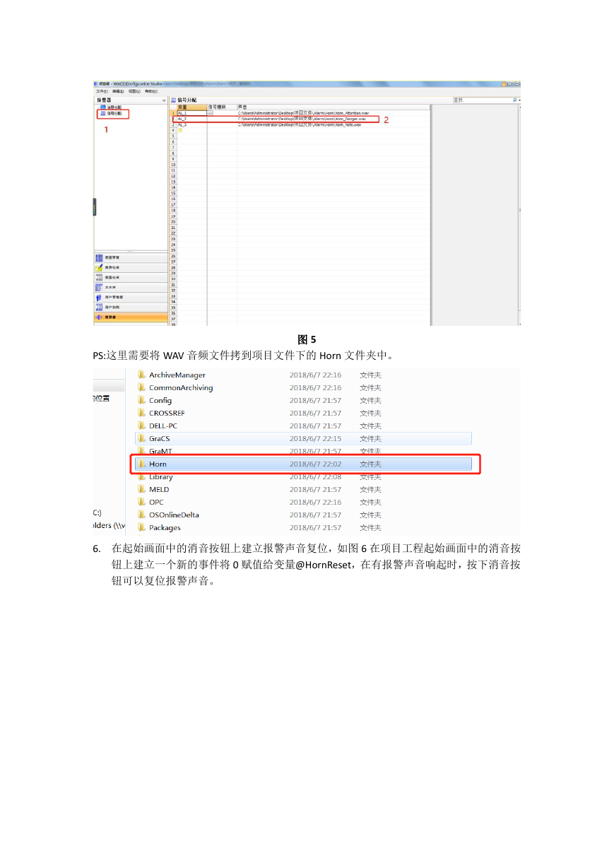Click the Horn row date 2018/6/7 22:02
Viewport: 614px width, 868px height.
(315, 464)
